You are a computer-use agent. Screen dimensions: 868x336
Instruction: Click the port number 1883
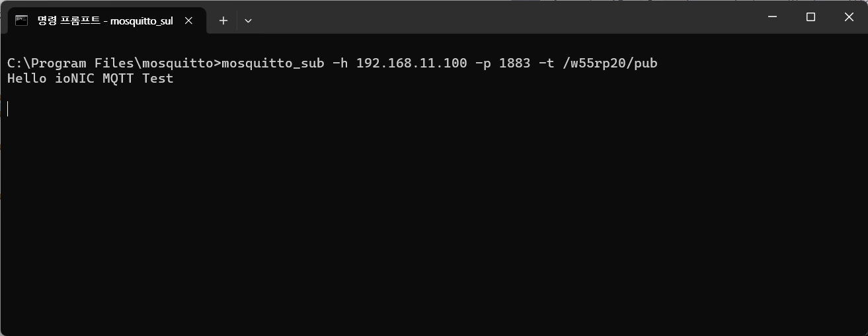click(x=514, y=63)
